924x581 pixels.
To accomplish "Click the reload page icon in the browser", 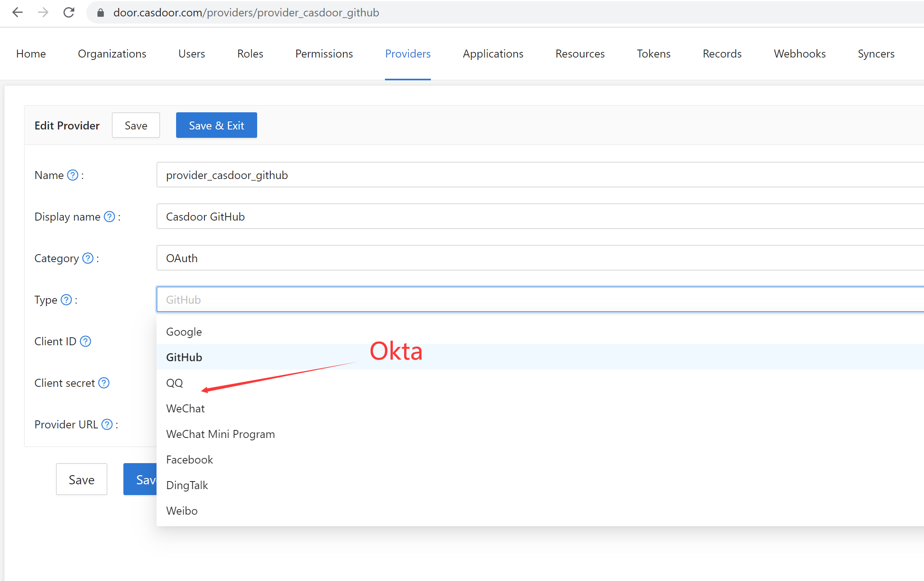I will click(69, 12).
